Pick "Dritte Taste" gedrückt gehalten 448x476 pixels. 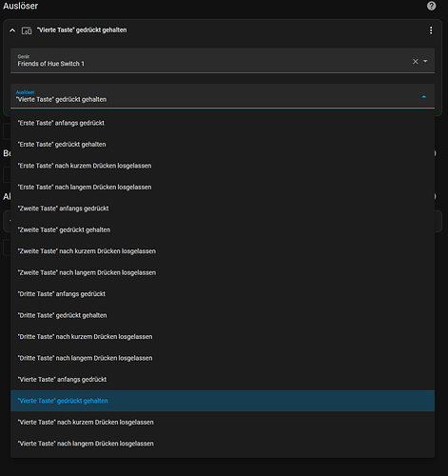pyautogui.click(x=223, y=315)
